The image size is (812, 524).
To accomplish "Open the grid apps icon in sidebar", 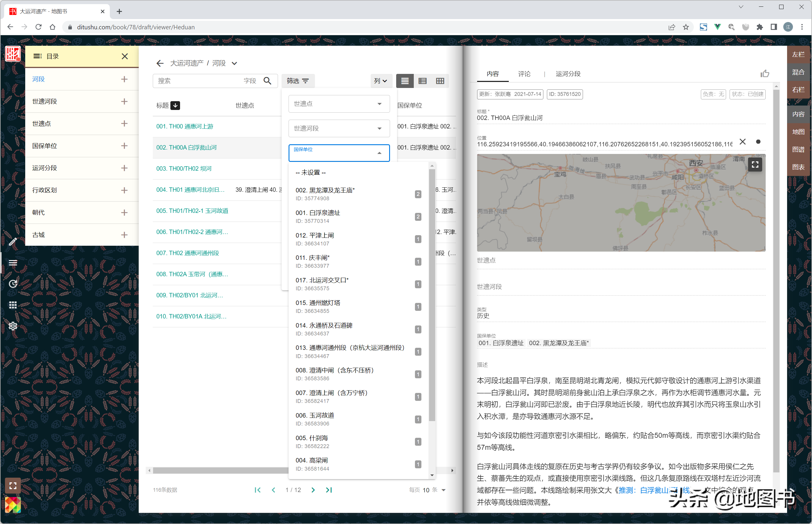I will [13, 305].
